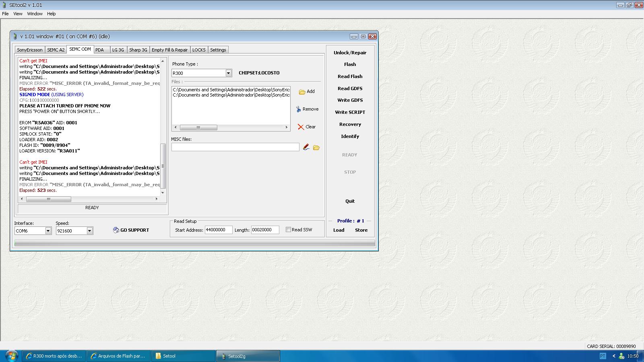Click the Files list scroll-right arrow
Viewport: 644px width, 362px height.
tap(287, 128)
